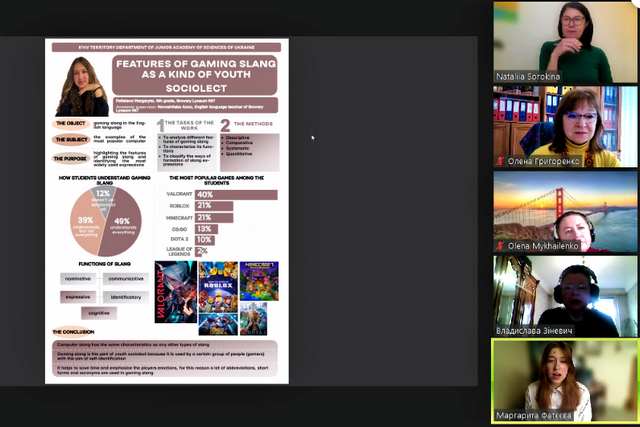Click the Minecraft game cover image
640x427 pixels.
(x=260, y=281)
